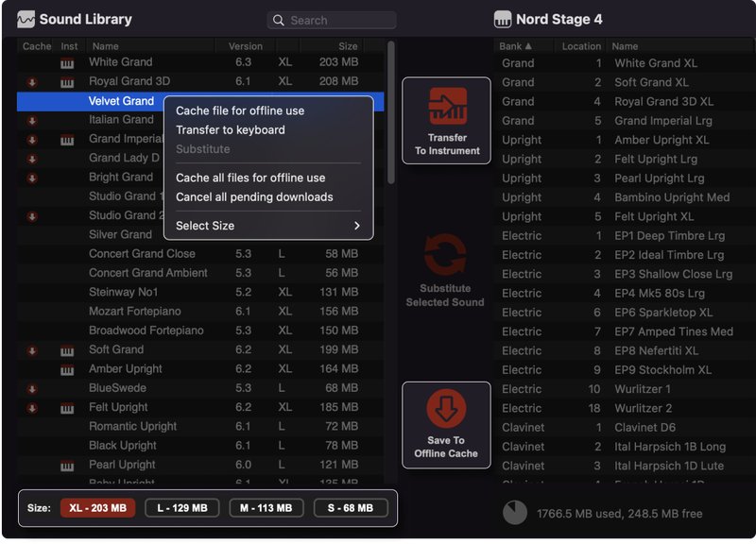
Task: Choose Cache file for offline use
Action: [240, 110]
